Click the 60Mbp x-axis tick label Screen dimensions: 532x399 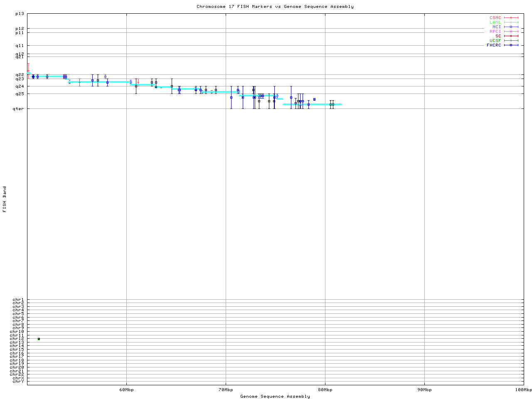[x=126, y=390]
